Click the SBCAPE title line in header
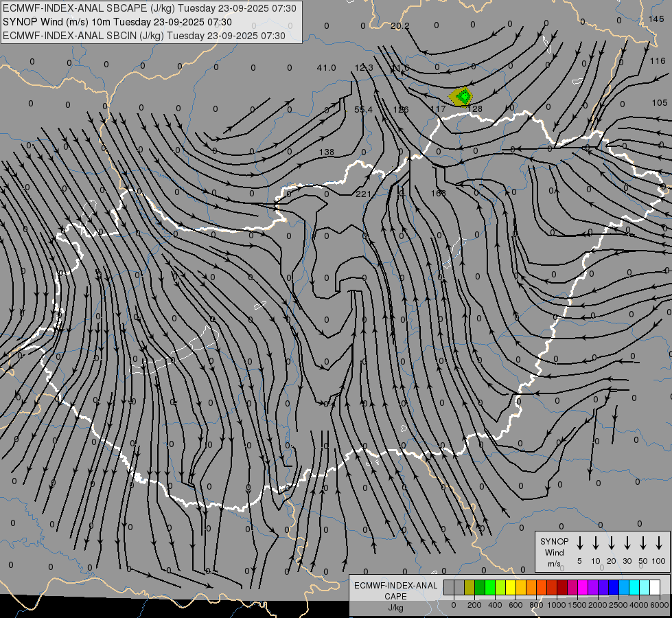This screenshot has height=618, width=672. (x=150, y=8)
